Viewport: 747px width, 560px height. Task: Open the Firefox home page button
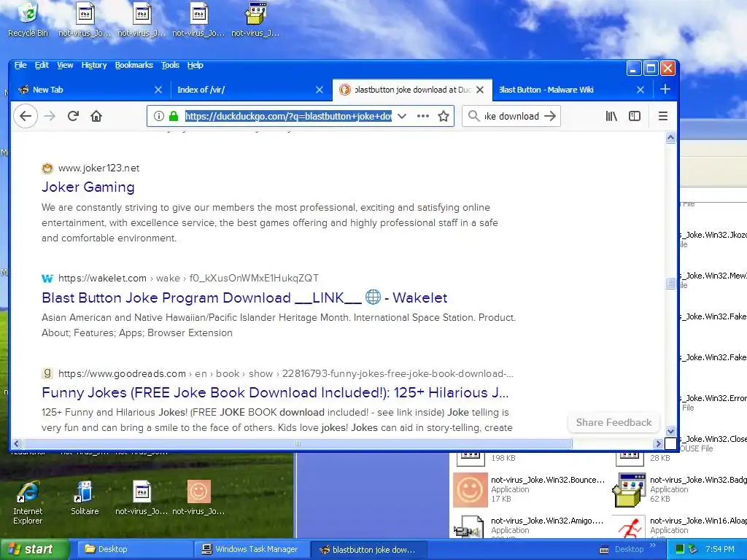point(96,116)
